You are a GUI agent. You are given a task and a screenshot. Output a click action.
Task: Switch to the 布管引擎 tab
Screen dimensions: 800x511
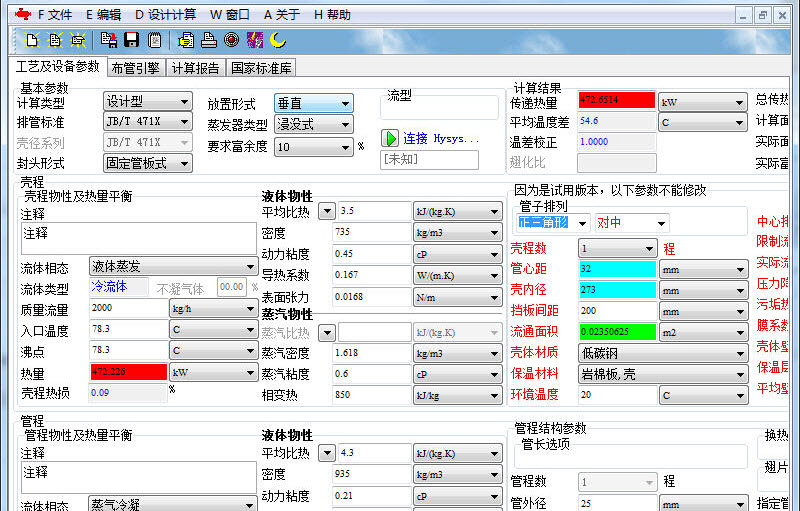coord(135,68)
